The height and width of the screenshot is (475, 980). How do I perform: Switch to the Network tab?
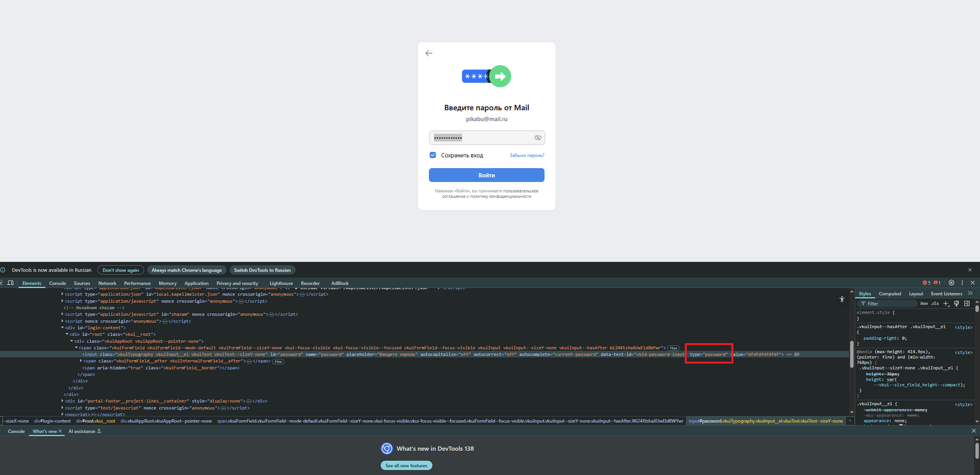coord(107,283)
